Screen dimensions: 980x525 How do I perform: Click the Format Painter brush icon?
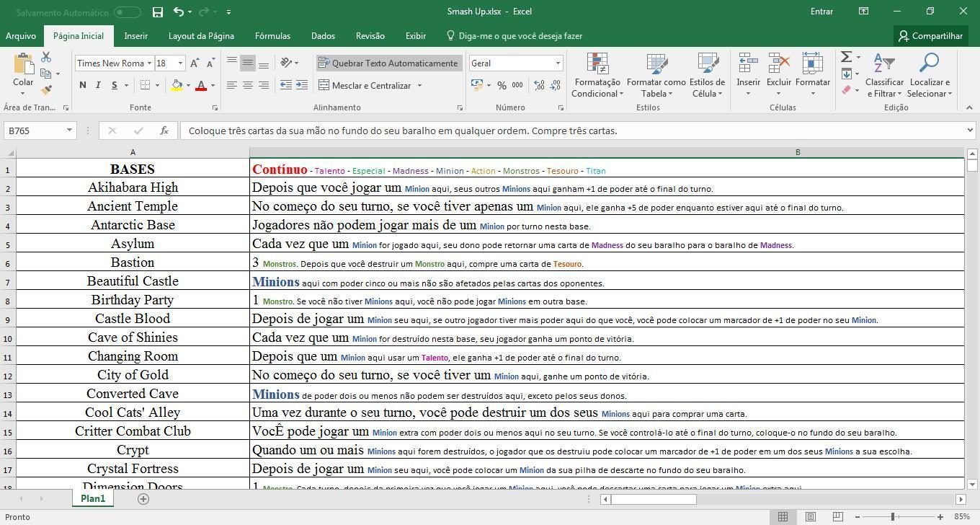[x=46, y=89]
